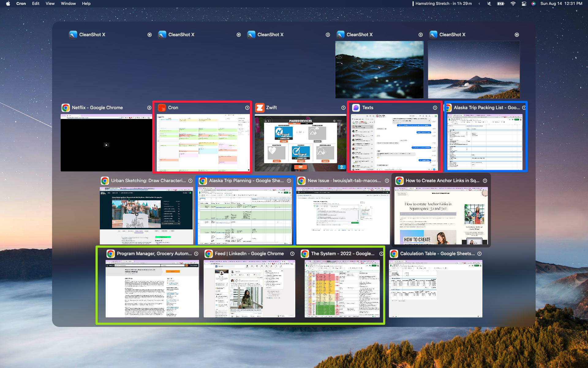
Task: Open Control Center from the menu bar
Action: [524, 4]
